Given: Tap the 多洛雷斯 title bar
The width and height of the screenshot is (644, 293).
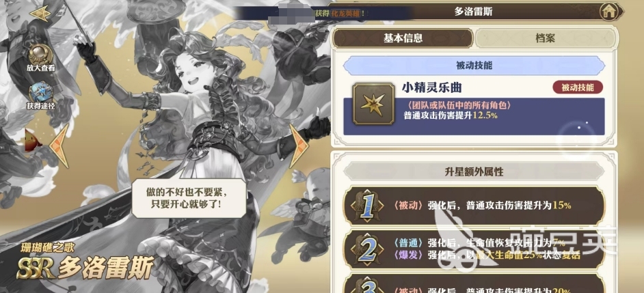Looking at the screenshot, I should (x=473, y=12).
